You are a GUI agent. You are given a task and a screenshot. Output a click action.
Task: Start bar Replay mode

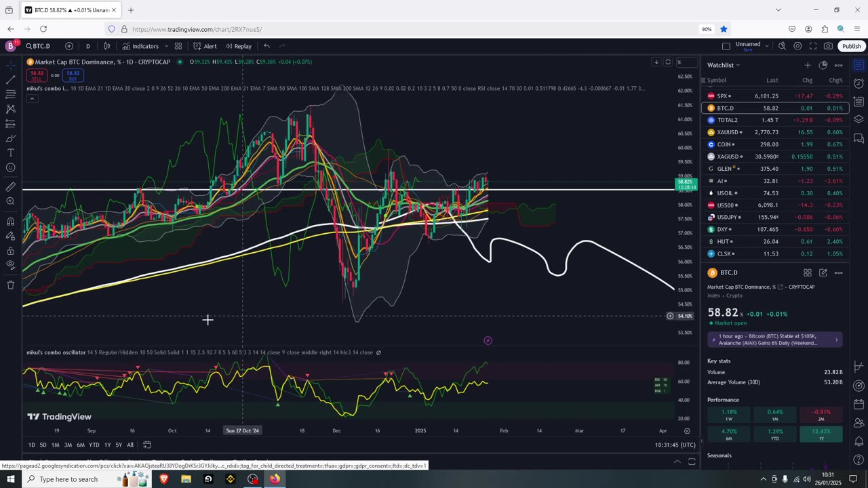point(239,46)
